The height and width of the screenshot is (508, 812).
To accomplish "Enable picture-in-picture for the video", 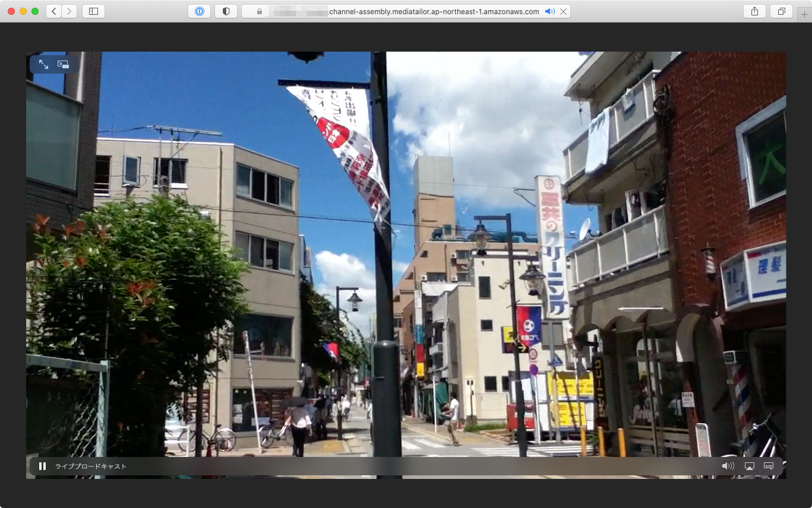I will [x=63, y=64].
